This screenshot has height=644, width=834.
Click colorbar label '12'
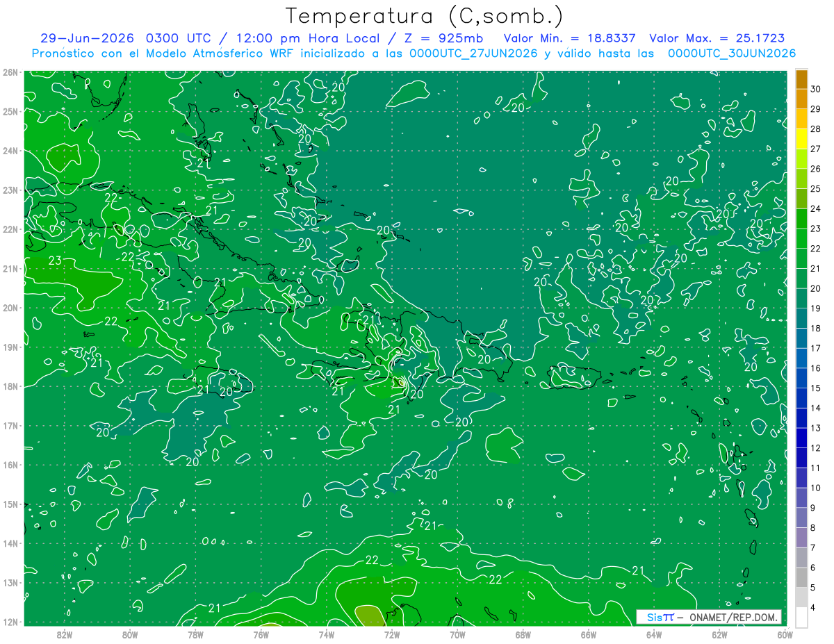pos(816,447)
